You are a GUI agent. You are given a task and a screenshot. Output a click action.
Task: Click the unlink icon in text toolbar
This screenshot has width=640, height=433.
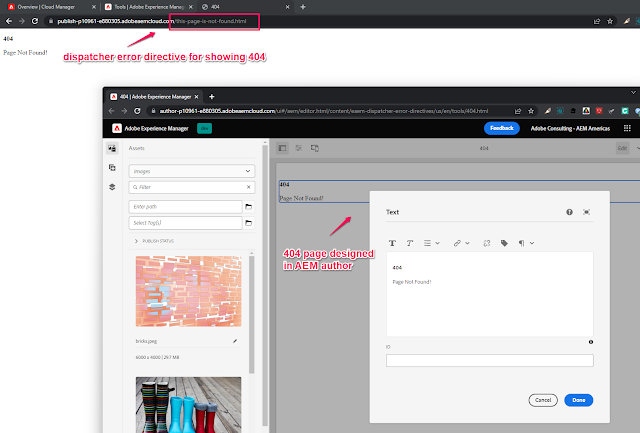click(x=487, y=243)
